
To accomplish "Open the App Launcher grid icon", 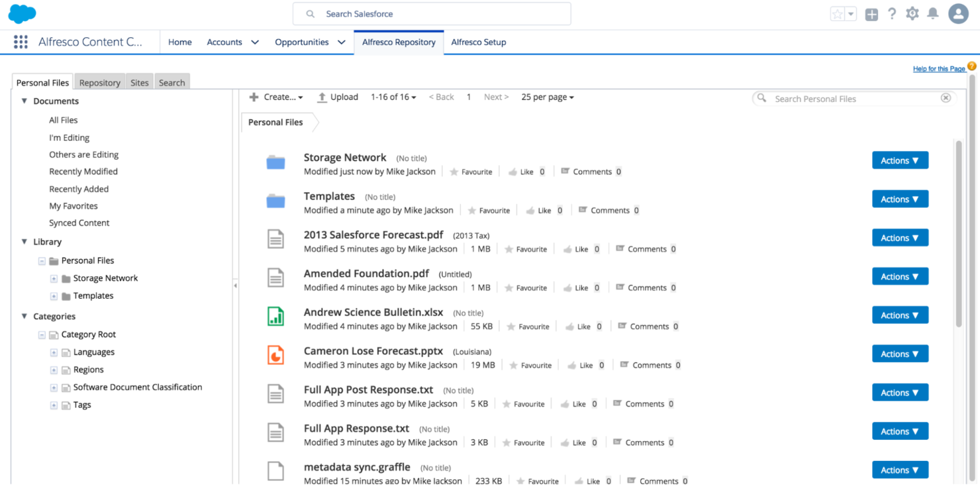I will click(x=21, y=42).
